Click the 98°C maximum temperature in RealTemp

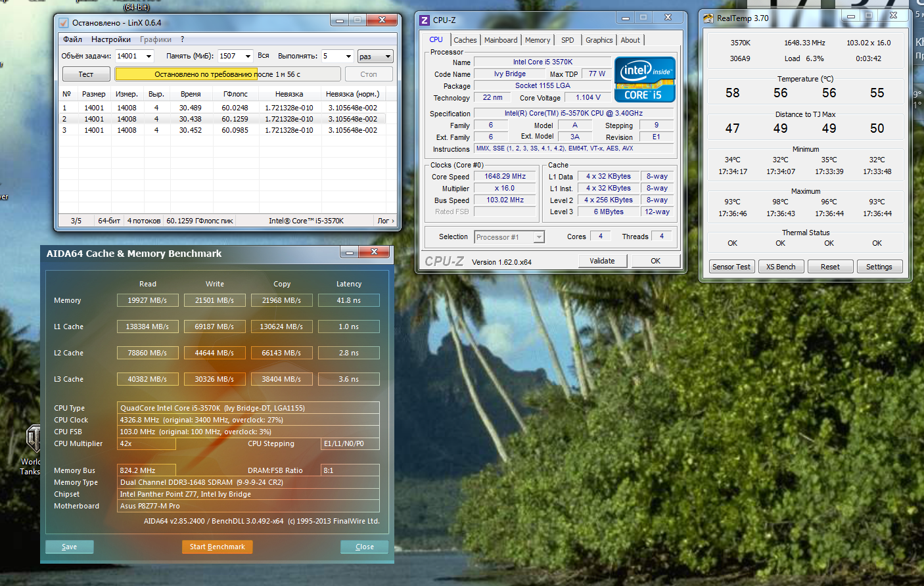click(x=780, y=202)
